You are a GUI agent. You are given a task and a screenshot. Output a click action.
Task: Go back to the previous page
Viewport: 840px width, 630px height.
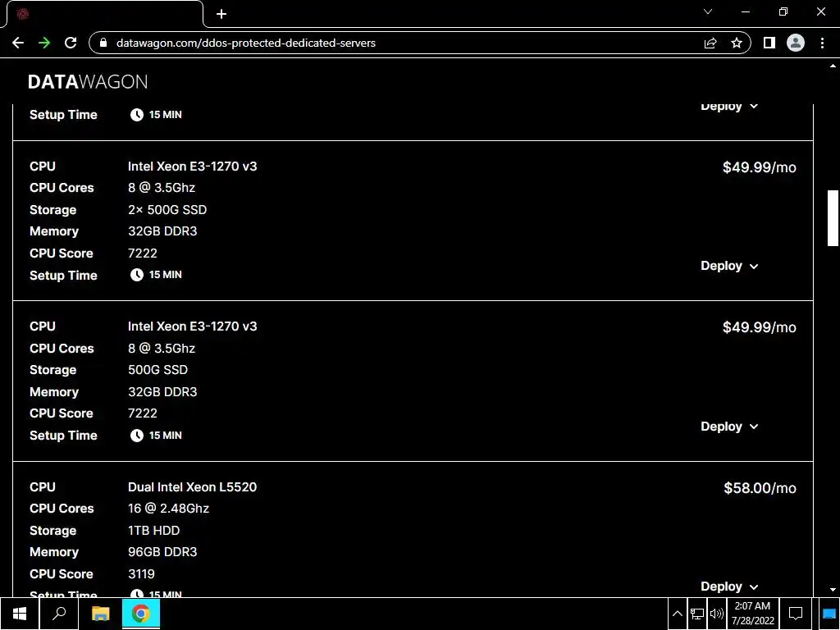[18, 43]
